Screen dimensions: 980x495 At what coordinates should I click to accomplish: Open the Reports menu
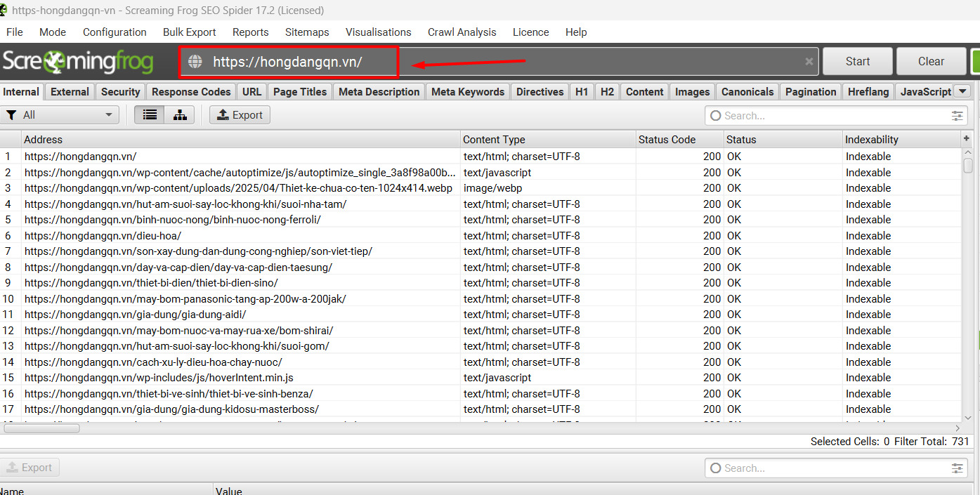click(x=251, y=32)
